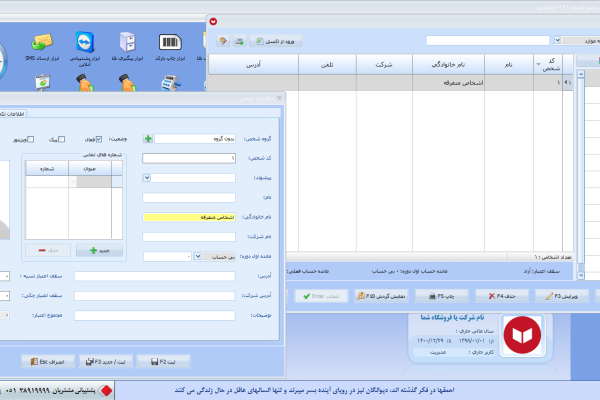Click the first small toolbar icon in the persons list
The image size is (600, 400).
pyautogui.click(x=223, y=41)
